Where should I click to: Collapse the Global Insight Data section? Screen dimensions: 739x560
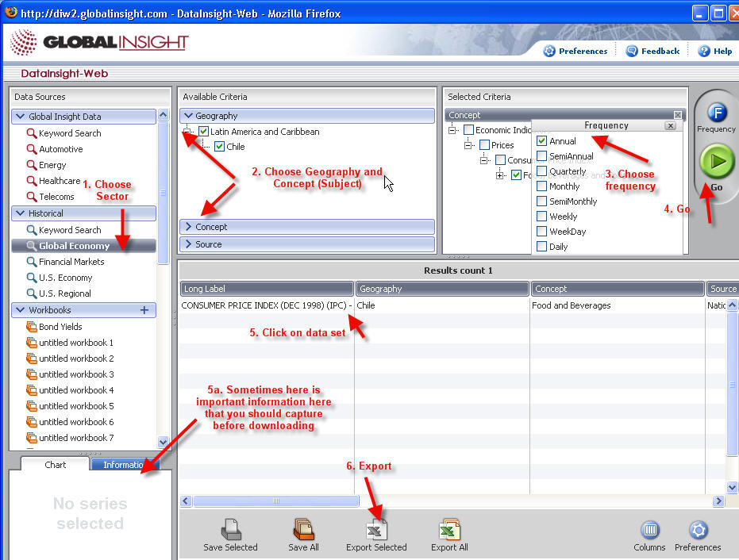point(20,117)
